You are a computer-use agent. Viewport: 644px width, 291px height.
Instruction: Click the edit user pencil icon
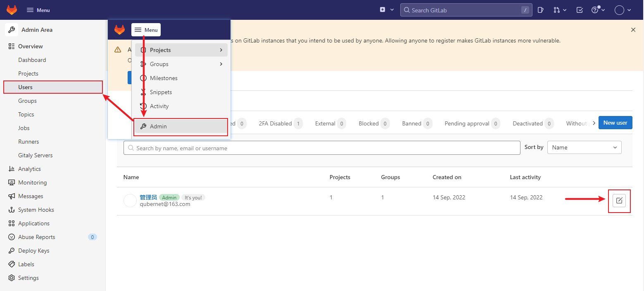click(x=619, y=201)
